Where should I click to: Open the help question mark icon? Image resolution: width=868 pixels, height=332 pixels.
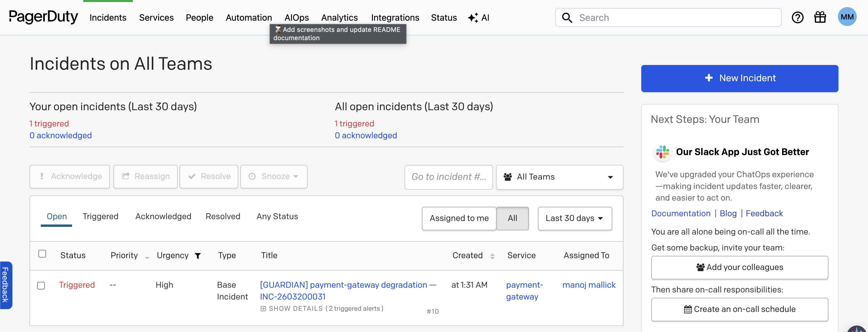pos(797,17)
